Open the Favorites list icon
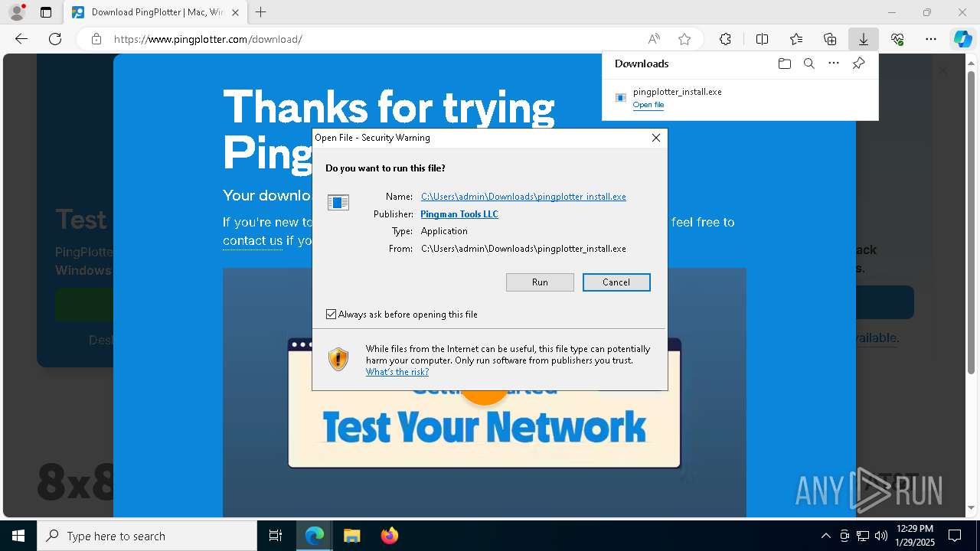980x551 pixels. point(796,39)
